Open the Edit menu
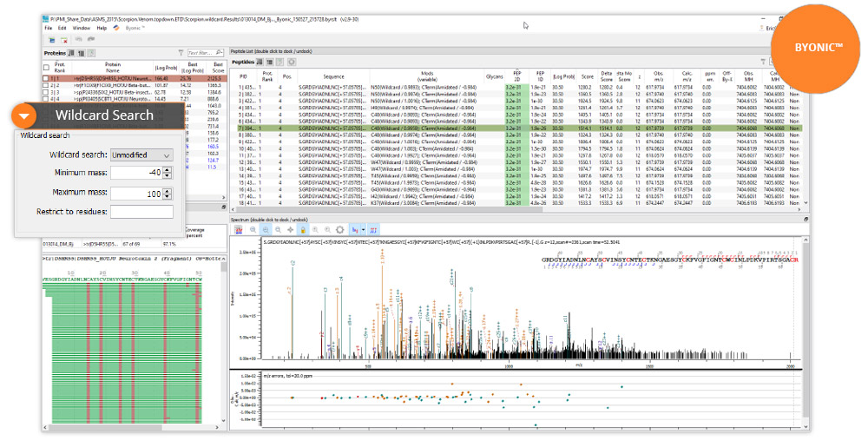Screen dimensions: 868x447 [62, 28]
